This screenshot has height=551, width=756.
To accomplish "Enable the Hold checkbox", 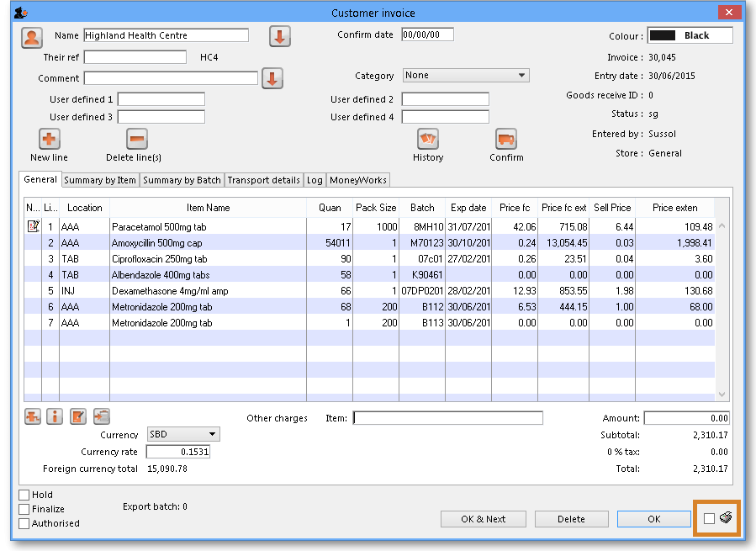I will tap(24, 495).
